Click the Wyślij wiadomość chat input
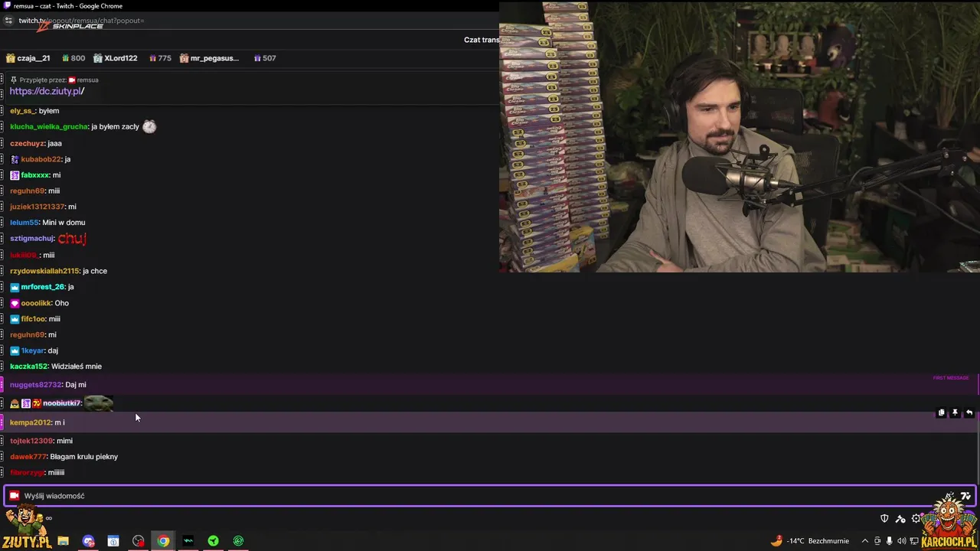This screenshot has width=980, height=551. click(490, 496)
